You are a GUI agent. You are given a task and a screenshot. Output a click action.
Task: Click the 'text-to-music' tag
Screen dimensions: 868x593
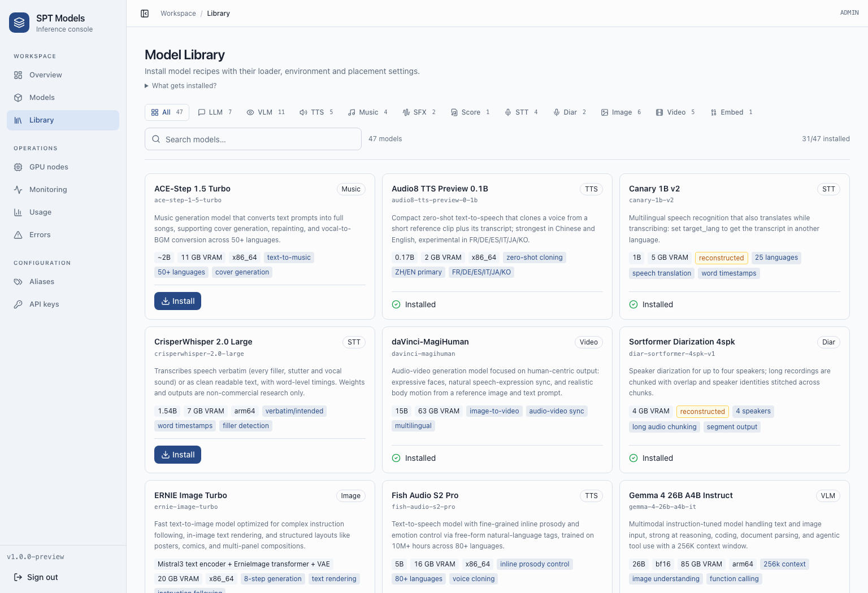pos(289,258)
